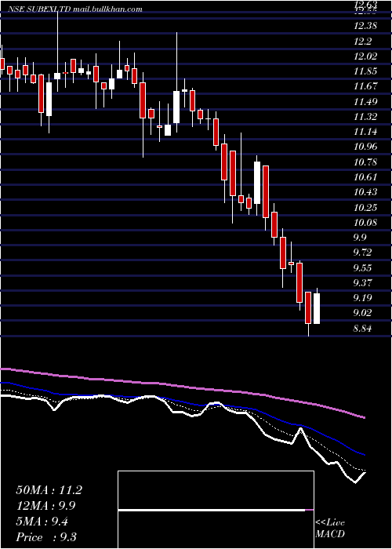Click the 5MA : 9.4 readout
Image resolution: width=392 pixels, height=549 pixels.
pyautogui.click(x=42, y=522)
